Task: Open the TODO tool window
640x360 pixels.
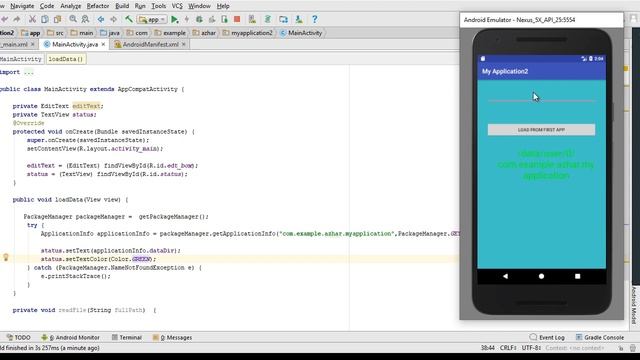Action: [x=19, y=337]
